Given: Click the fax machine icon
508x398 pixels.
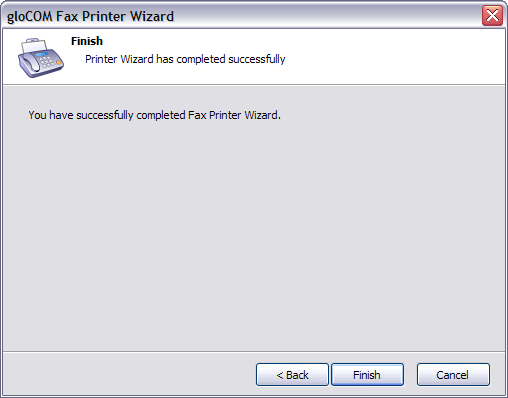Looking at the screenshot, I should [x=41, y=58].
